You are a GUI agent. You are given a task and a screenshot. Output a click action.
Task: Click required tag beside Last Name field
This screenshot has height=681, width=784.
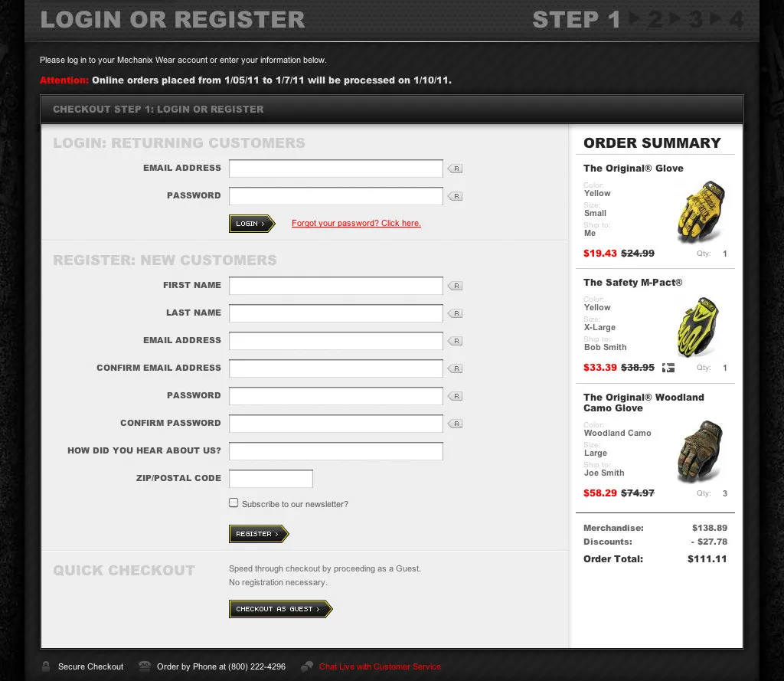point(455,313)
